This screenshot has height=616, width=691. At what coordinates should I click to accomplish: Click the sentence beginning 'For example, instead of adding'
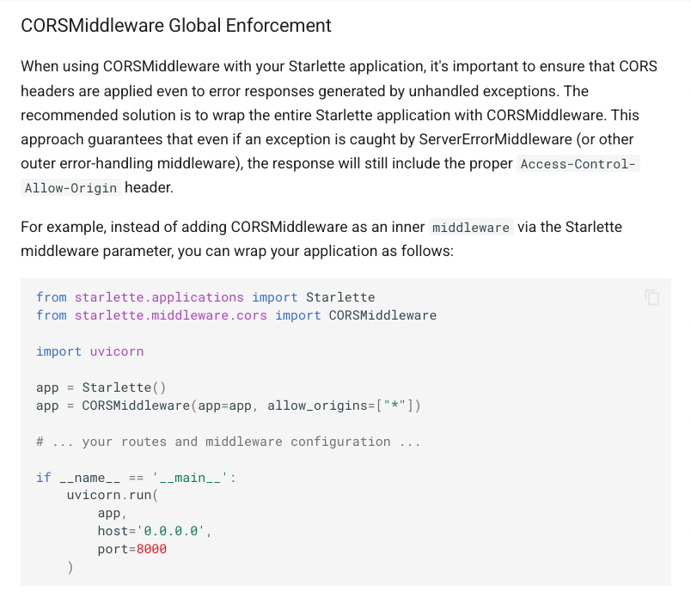click(321, 239)
